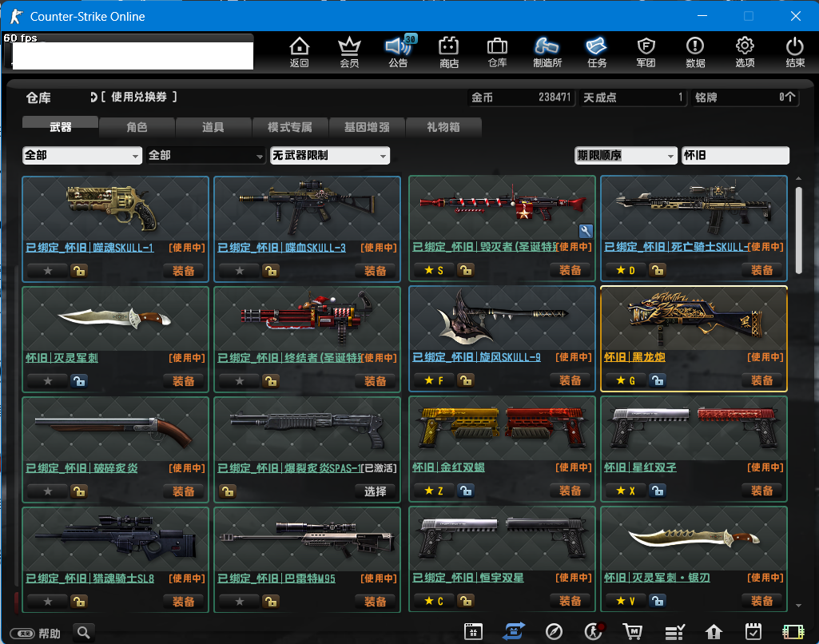Switch to the 模式专属 tab
This screenshot has height=644, width=819.
pos(290,127)
